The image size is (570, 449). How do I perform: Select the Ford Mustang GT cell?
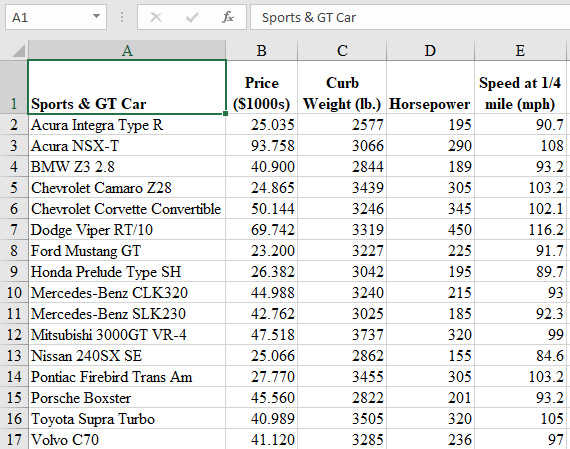(x=127, y=250)
